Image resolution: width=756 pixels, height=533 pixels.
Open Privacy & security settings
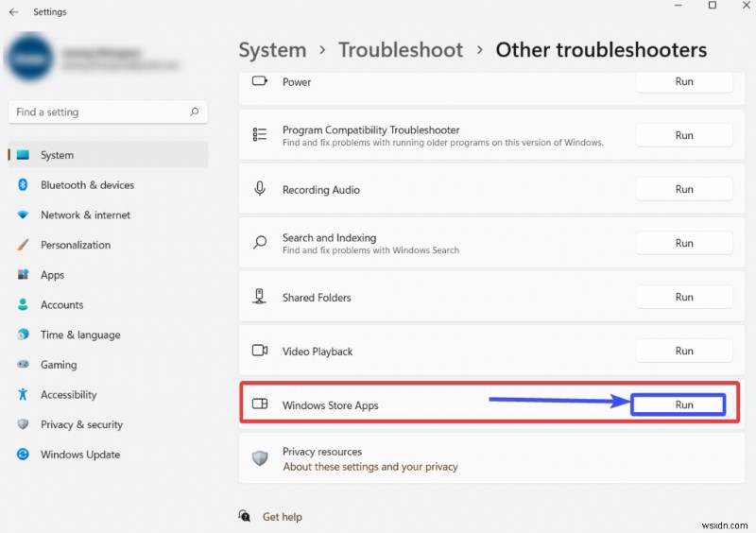[109, 424]
